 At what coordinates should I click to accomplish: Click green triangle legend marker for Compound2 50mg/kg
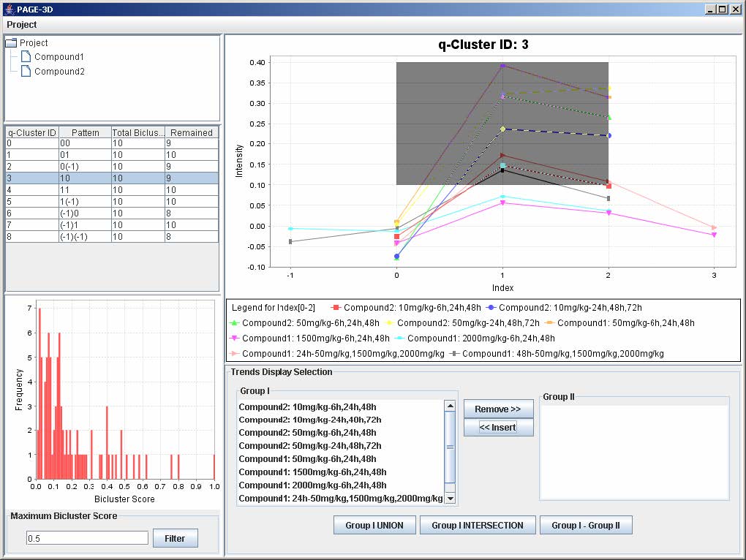coord(235,322)
